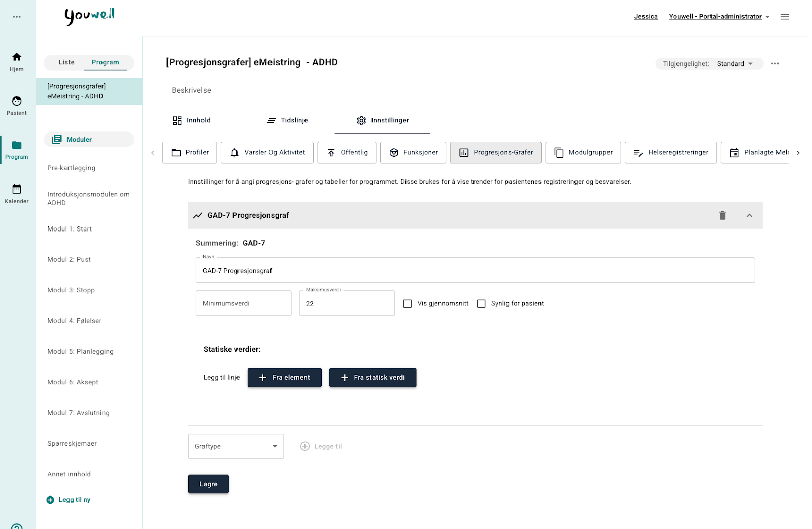Click the Beskrivelse text
Screen dimensions: 812x529
[x=191, y=90]
